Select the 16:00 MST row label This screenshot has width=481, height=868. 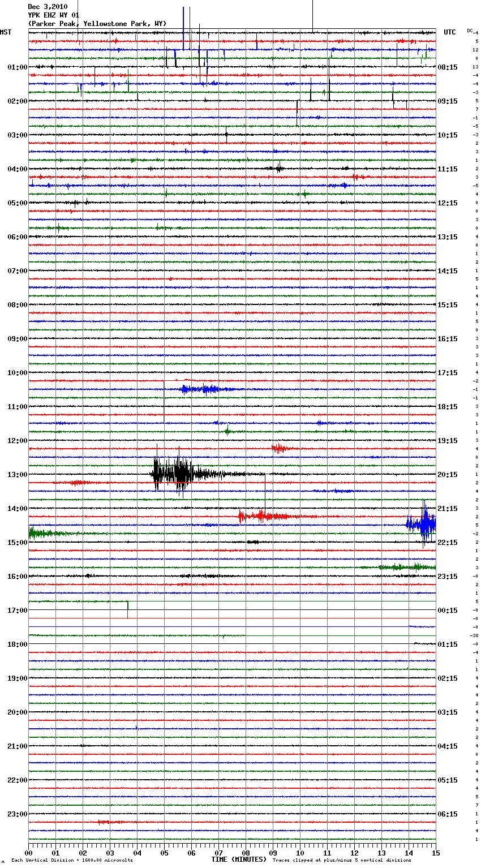tap(18, 577)
